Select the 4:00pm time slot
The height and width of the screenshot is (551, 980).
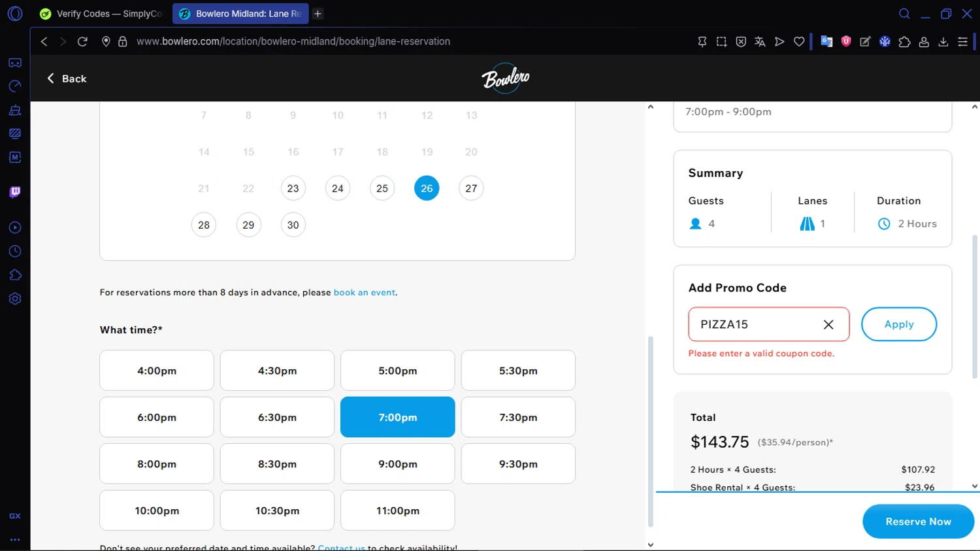pyautogui.click(x=157, y=371)
